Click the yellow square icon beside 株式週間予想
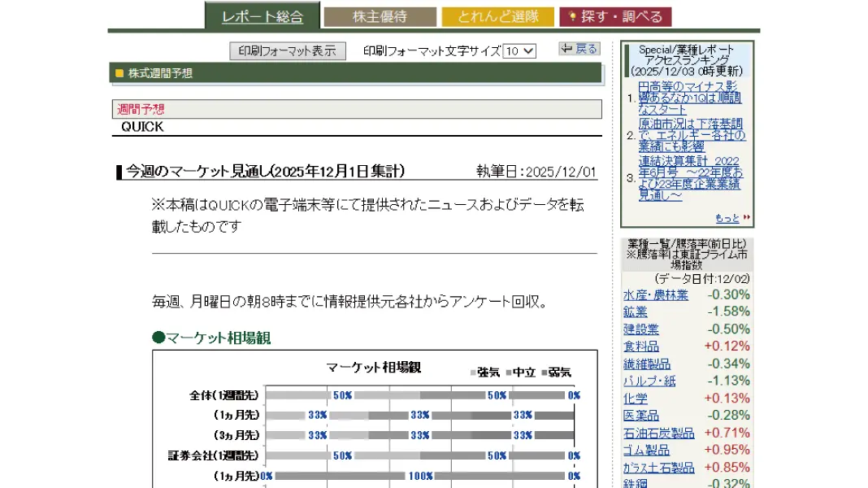 tap(119, 73)
